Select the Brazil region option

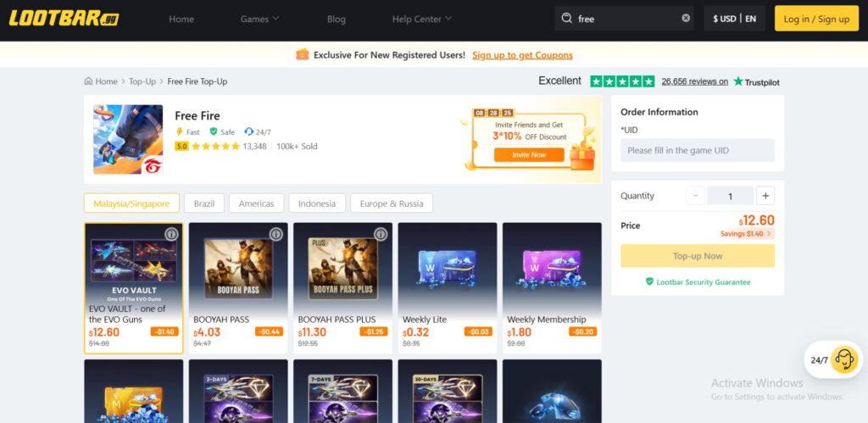pyautogui.click(x=204, y=203)
